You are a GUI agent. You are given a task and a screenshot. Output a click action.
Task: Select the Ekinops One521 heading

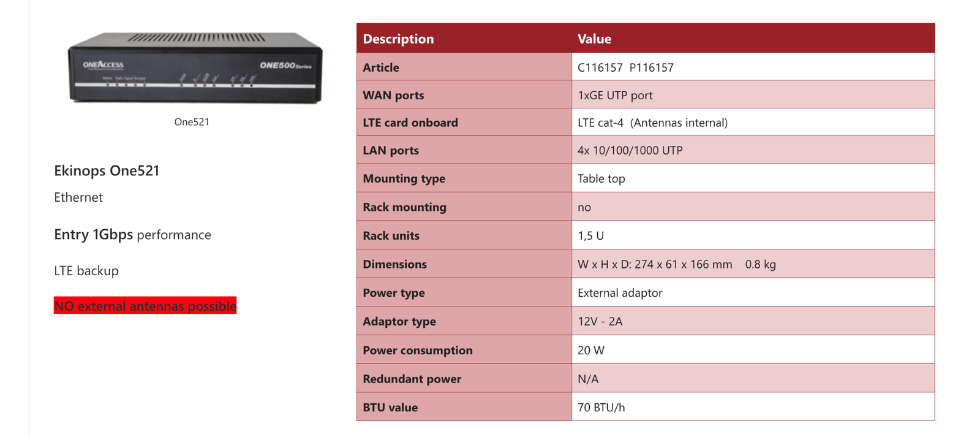coord(107,170)
